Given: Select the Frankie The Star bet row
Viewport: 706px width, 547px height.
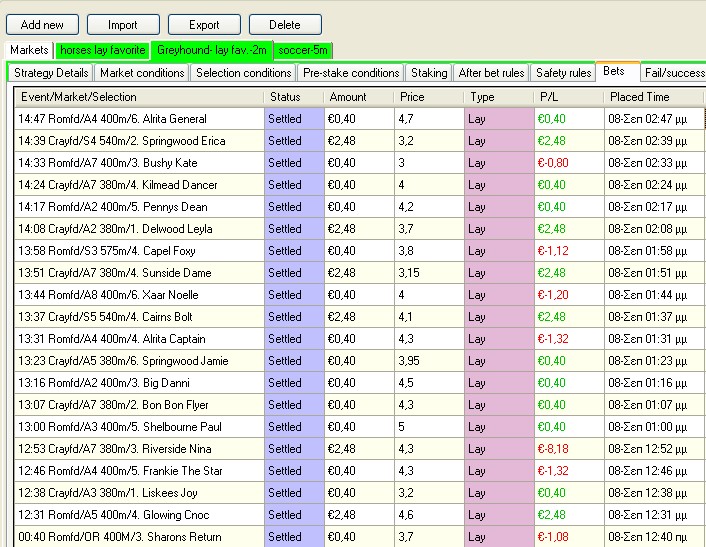Looking at the screenshot, I should (x=359, y=471).
